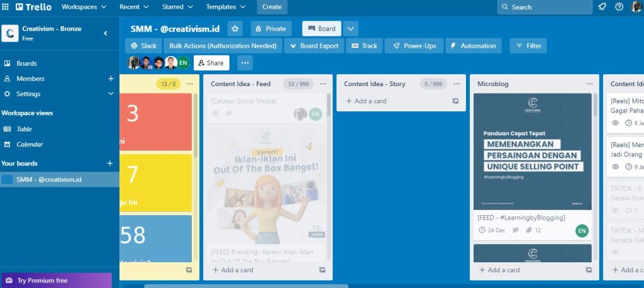Open the Workspaces dropdown

(x=84, y=7)
